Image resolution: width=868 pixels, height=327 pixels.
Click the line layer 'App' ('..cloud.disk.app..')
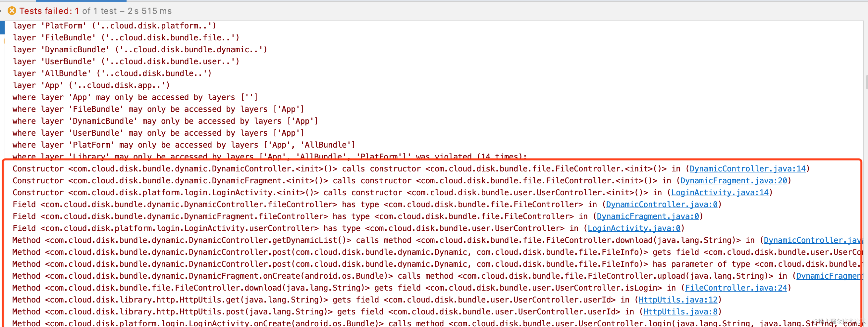pyautogui.click(x=91, y=85)
